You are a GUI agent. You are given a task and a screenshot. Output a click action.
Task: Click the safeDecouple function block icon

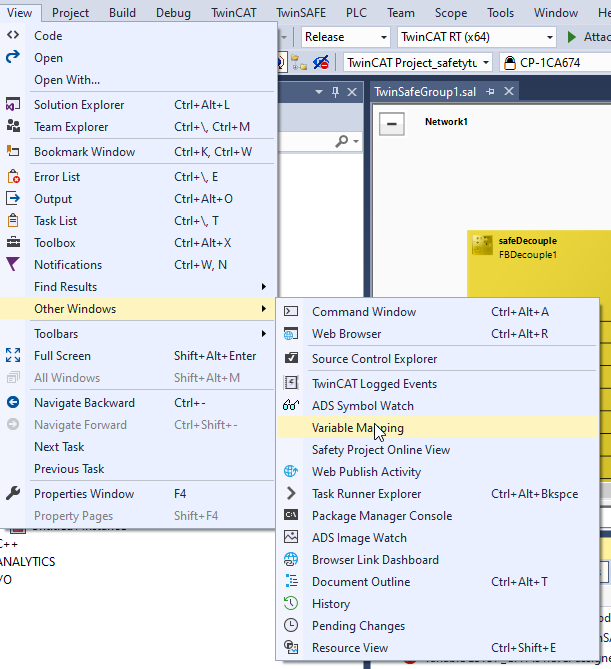482,245
